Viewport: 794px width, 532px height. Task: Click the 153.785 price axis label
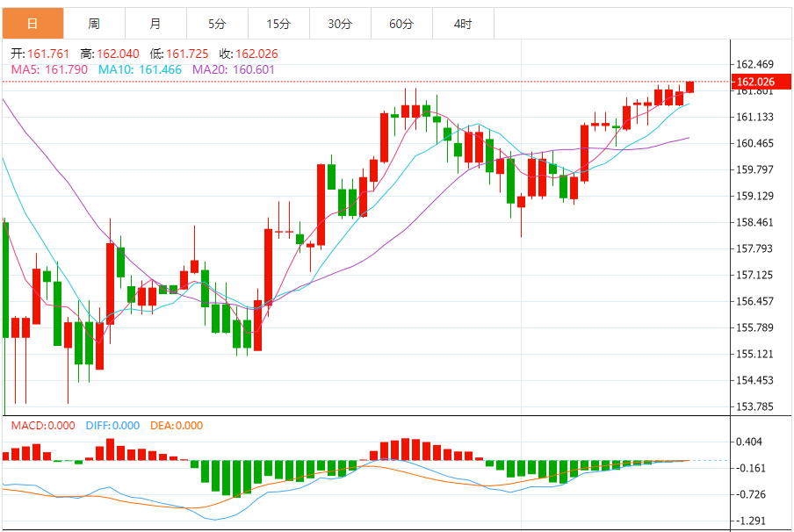pyautogui.click(x=754, y=406)
